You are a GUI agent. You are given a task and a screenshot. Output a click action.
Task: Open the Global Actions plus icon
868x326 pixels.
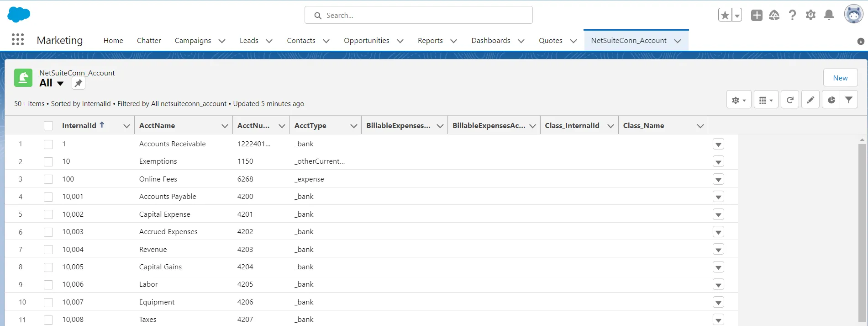pyautogui.click(x=757, y=15)
